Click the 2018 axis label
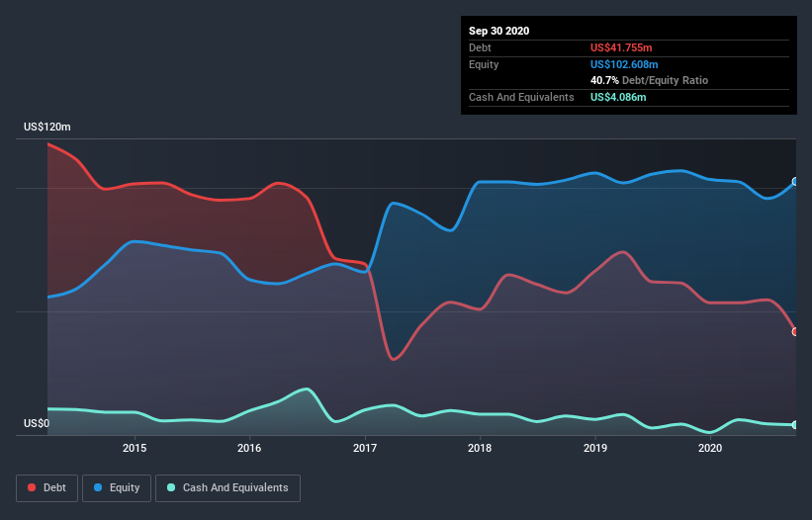812x520 pixels. pos(480,448)
